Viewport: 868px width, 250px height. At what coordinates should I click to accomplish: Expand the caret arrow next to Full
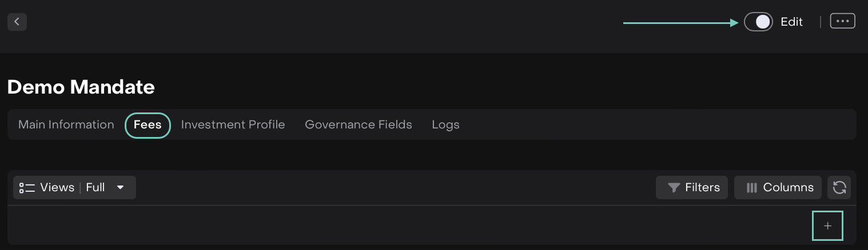pyautogui.click(x=120, y=187)
